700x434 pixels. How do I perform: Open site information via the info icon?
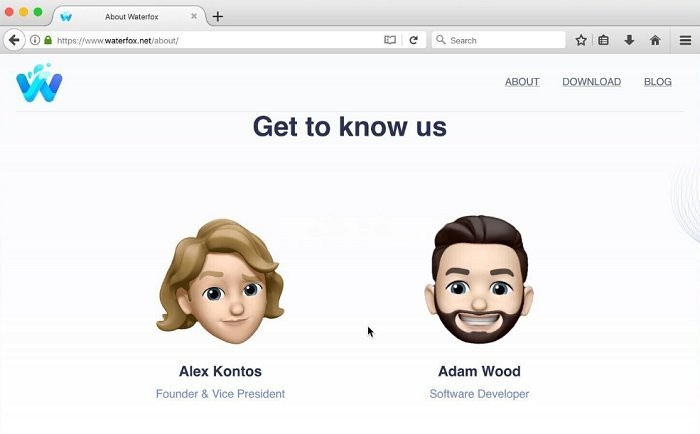click(x=35, y=40)
